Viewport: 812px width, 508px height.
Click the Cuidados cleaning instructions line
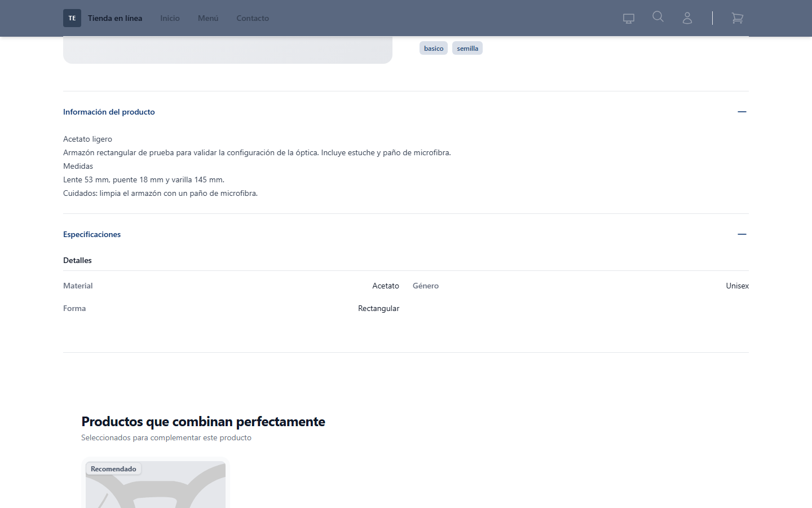(160, 193)
